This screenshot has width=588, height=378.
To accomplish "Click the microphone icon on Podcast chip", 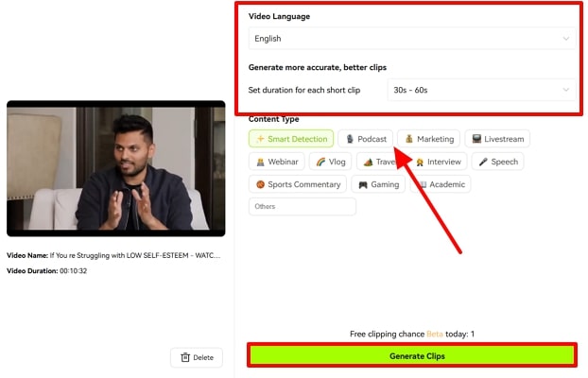I will [x=350, y=139].
